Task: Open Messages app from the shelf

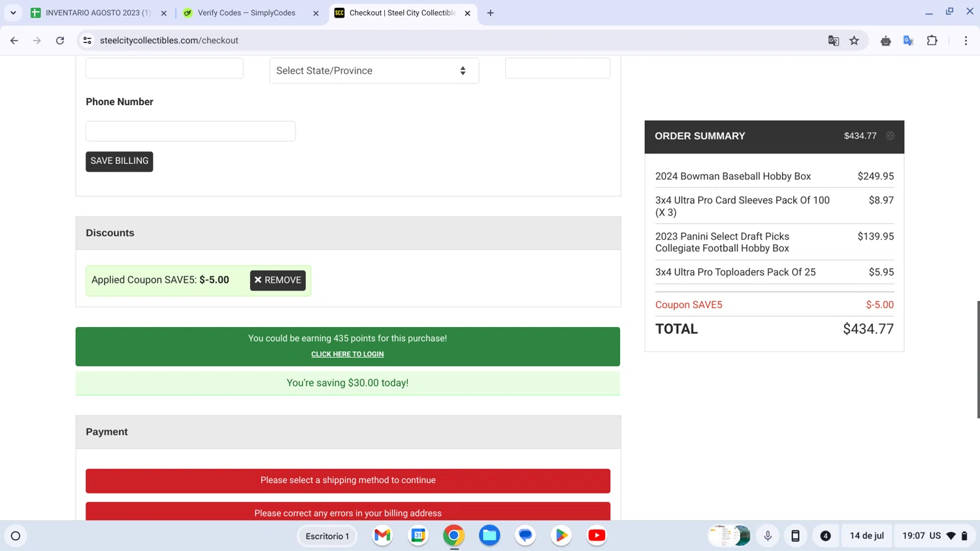Action: coord(525,535)
